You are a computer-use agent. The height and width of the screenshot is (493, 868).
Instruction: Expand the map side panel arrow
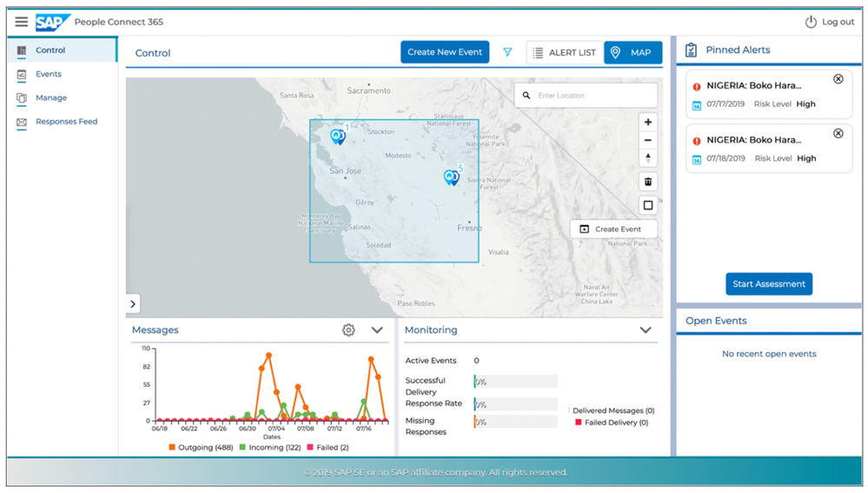133,303
